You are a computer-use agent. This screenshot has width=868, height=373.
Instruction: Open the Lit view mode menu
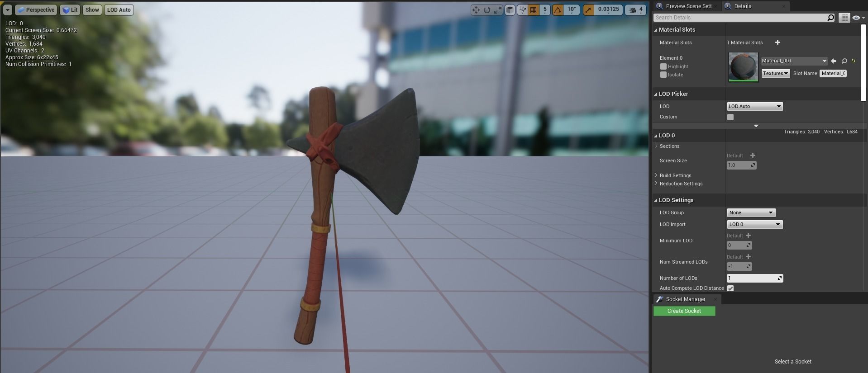(x=70, y=10)
